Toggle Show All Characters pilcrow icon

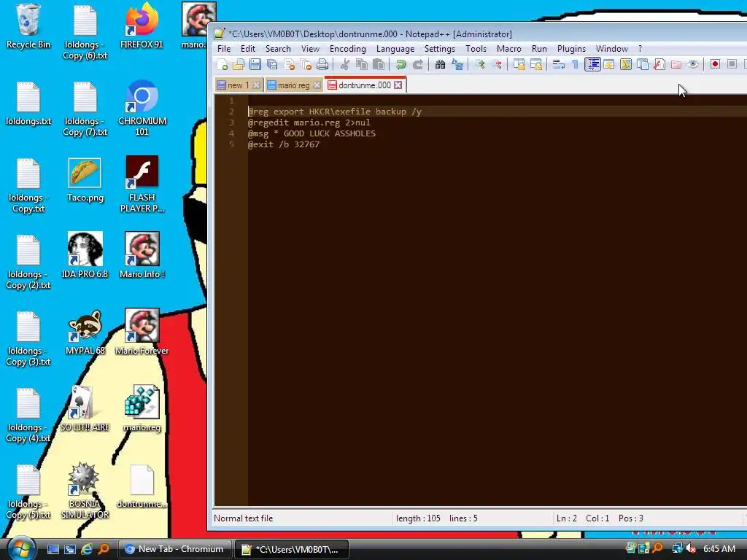575,64
